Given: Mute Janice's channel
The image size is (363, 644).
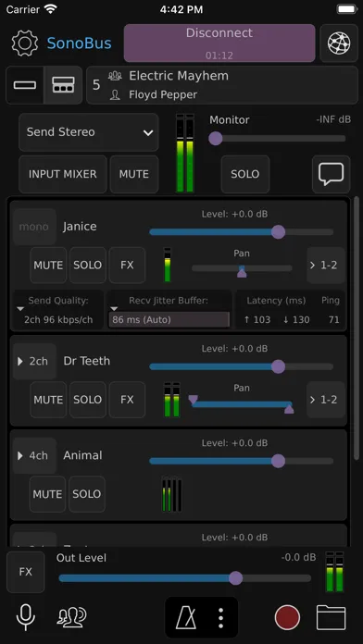Looking at the screenshot, I should [x=48, y=266].
